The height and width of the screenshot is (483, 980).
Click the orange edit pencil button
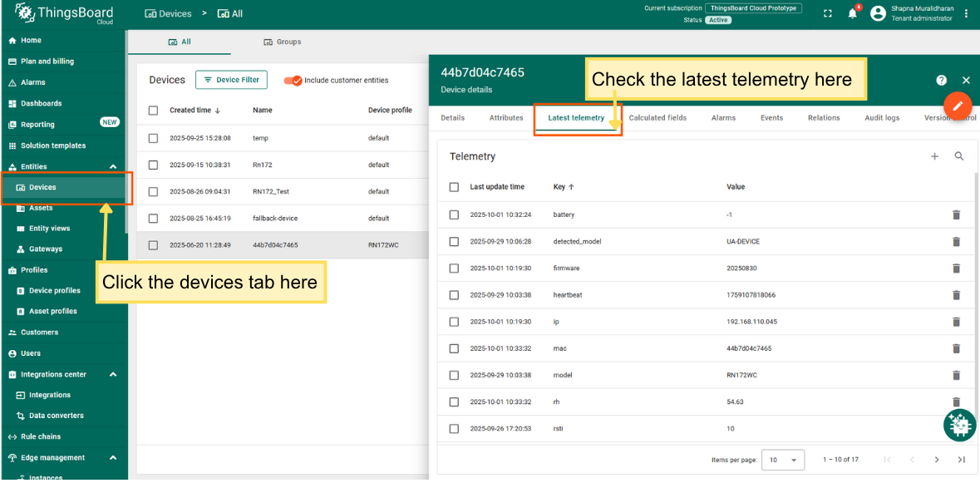[958, 106]
